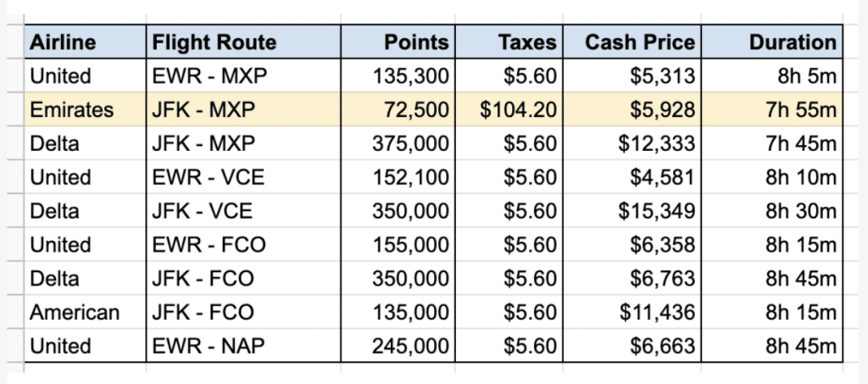Click the Points header cell

(398, 42)
